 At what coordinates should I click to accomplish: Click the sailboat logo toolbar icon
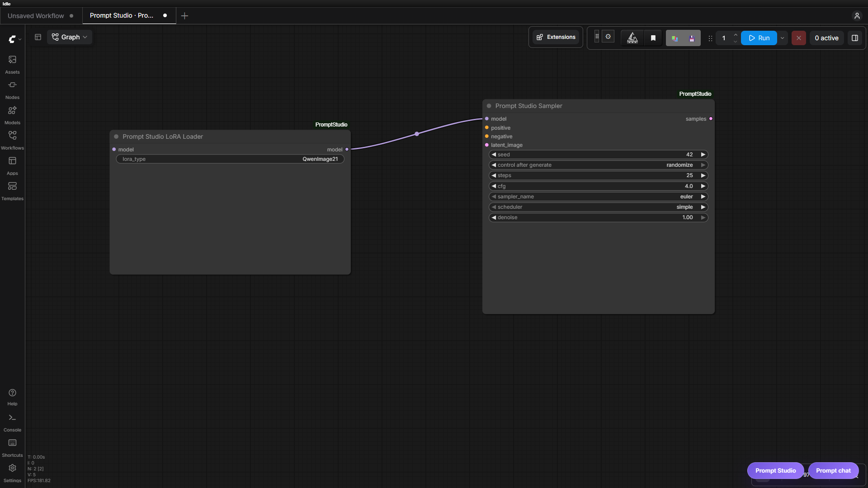tap(632, 38)
